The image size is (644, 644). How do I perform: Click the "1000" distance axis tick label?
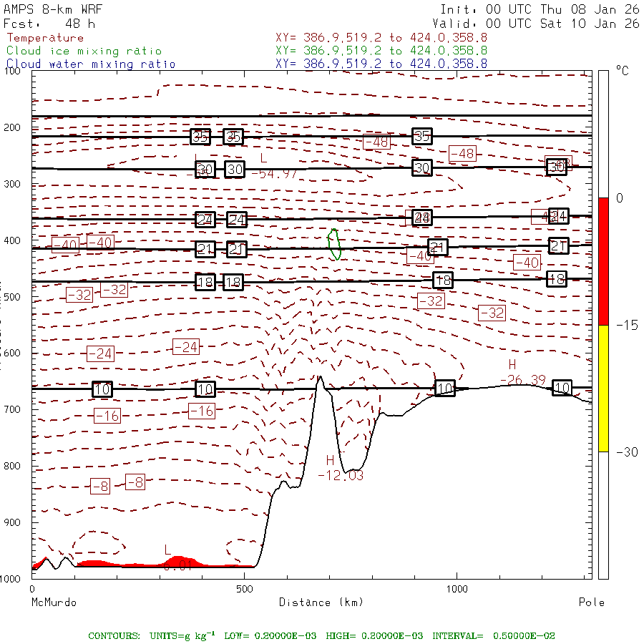[457, 589]
